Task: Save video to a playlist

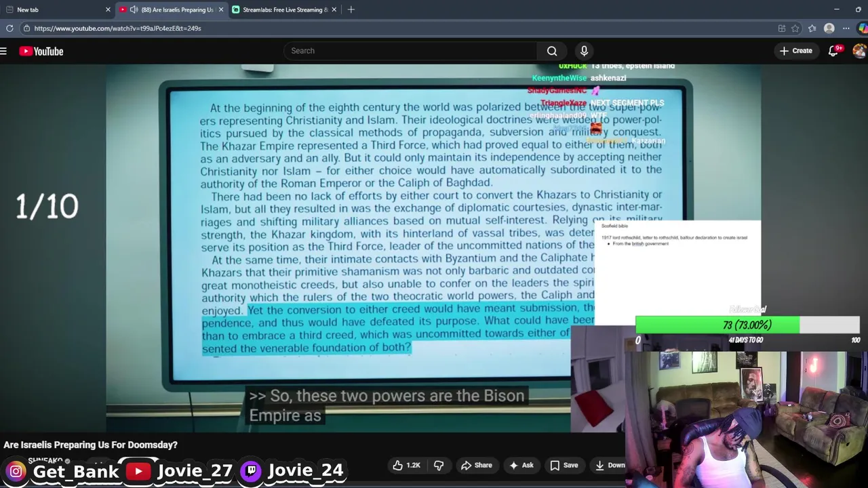Action: (x=564, y=465)
